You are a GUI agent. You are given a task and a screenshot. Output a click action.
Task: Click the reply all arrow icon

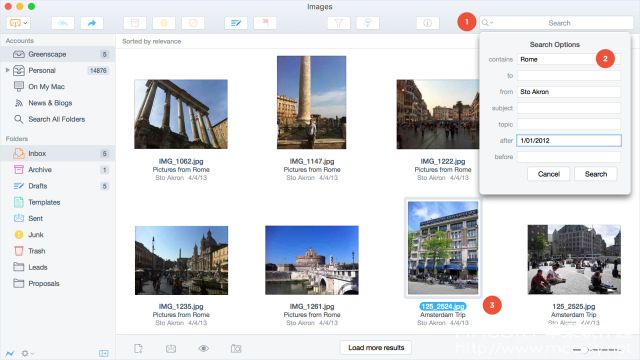pos(63,23)
